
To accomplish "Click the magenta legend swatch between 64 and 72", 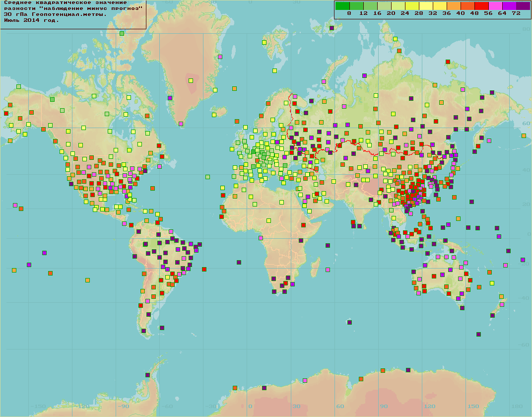I will pyautogui.click(x=509, y=5).
